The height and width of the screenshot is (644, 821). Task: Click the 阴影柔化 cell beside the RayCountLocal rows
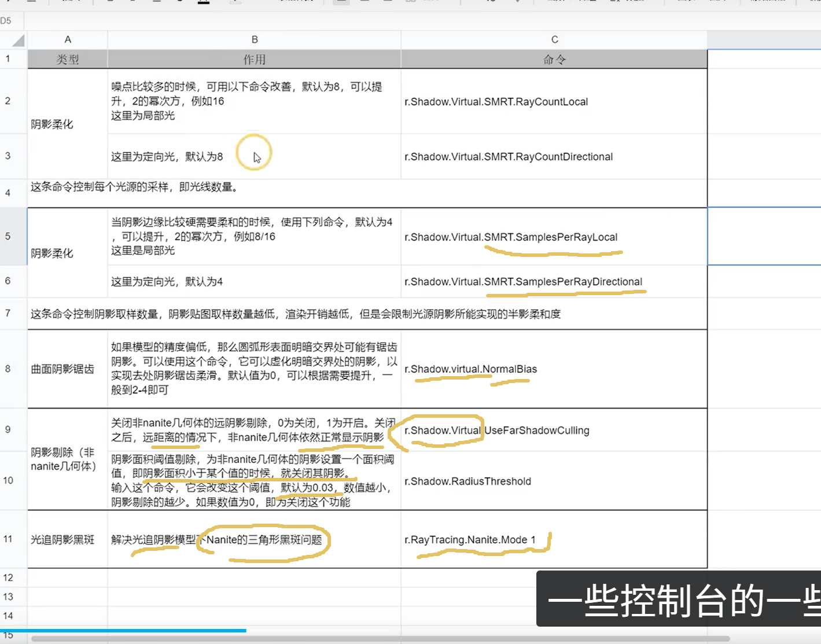68,124
